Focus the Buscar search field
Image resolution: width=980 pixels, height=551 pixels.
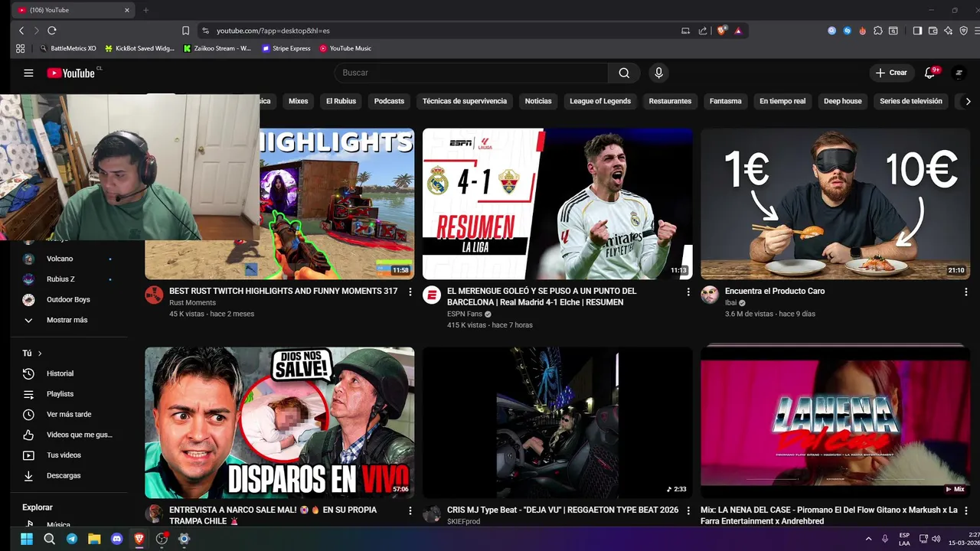point(471,73)
